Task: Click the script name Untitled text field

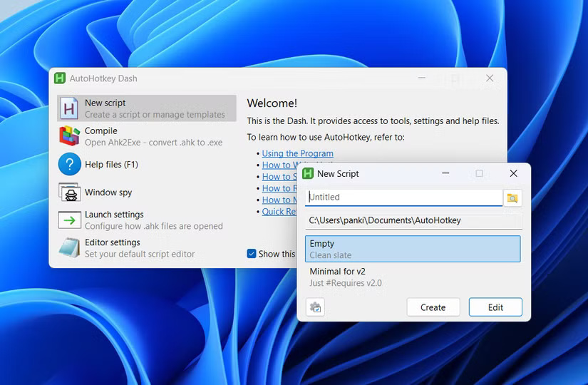Action: tap(403, 197)
